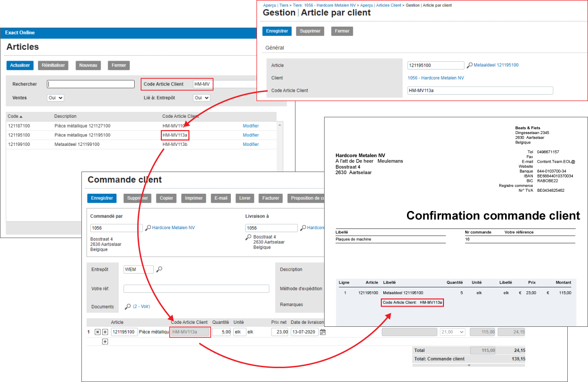The height and width of the screenshot is (382, 588).
Task: Click the Facturer button
Action: coord(271,198)
